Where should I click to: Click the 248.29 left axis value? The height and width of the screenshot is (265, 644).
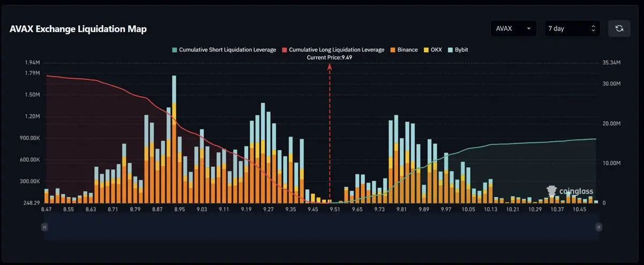click(32, 203)
